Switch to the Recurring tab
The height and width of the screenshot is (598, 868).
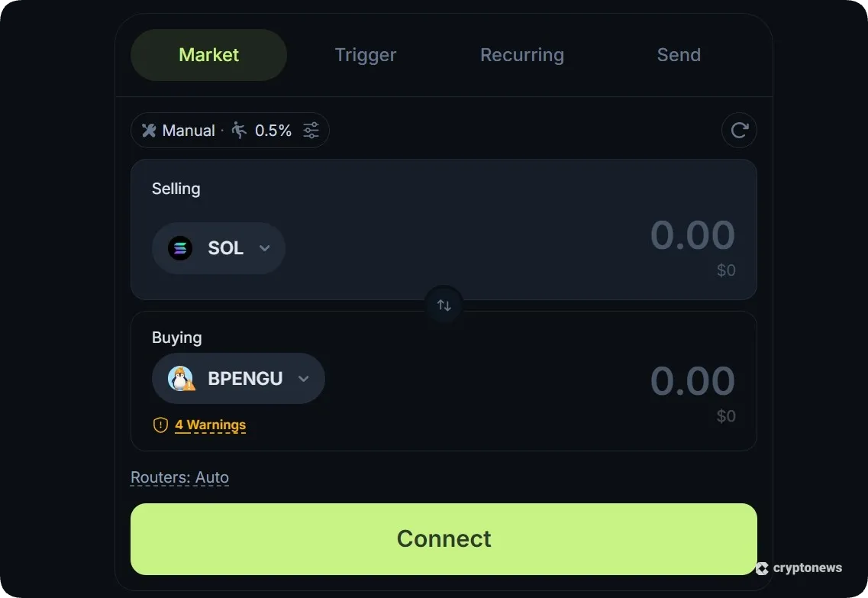tap(521, 54)
